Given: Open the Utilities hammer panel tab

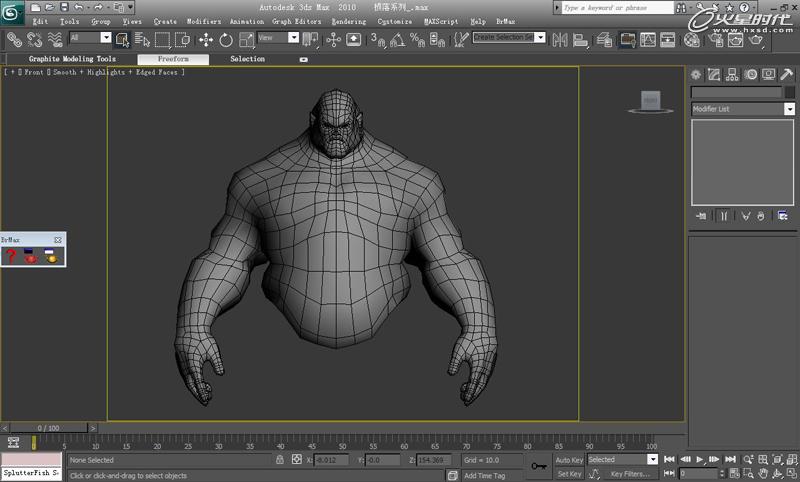Looking at the screenshot, I should pos(784,75).
